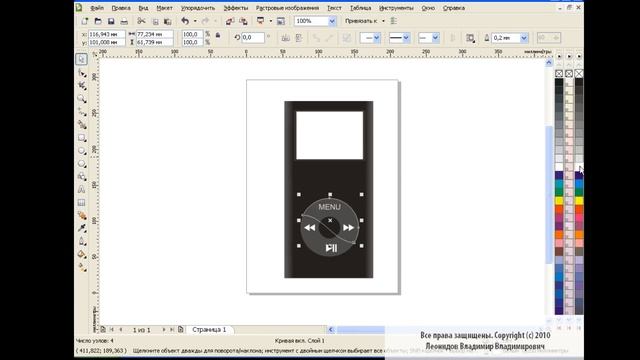
Task: Select the Polygon tool
Action: point(82,164)
